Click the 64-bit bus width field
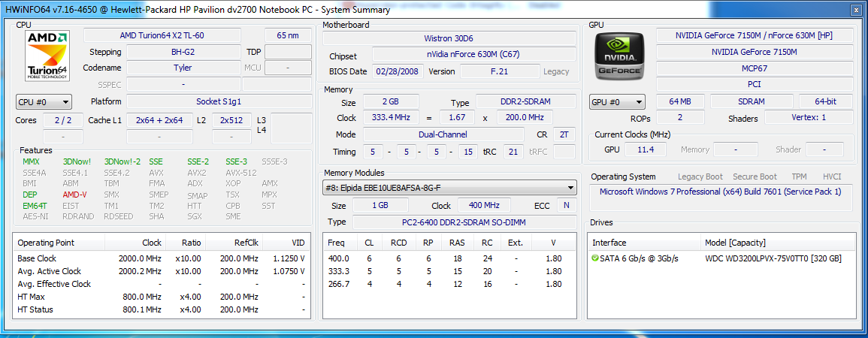The image size is (868, 338). pos(825,102)
